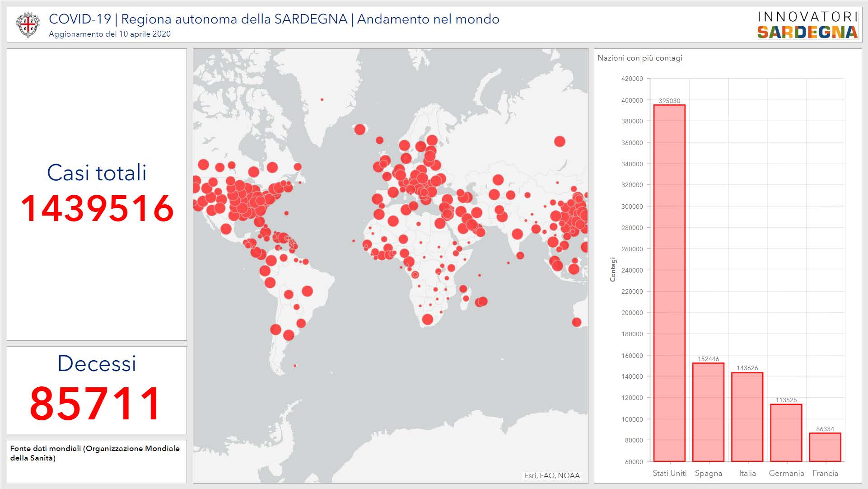The height and width of the screenshot is (489, 868).
Task: Click the isolated Russia marker in Siberia
Action: pos(560,141)
